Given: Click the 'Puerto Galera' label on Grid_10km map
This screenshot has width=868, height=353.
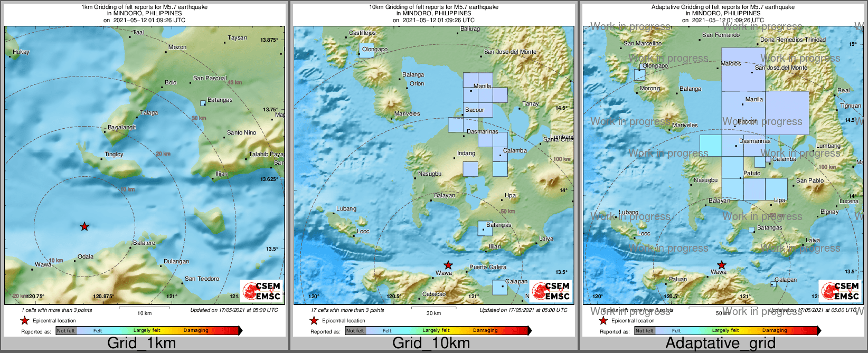Looking at the screenshot, I should click(x=488, y=267).
